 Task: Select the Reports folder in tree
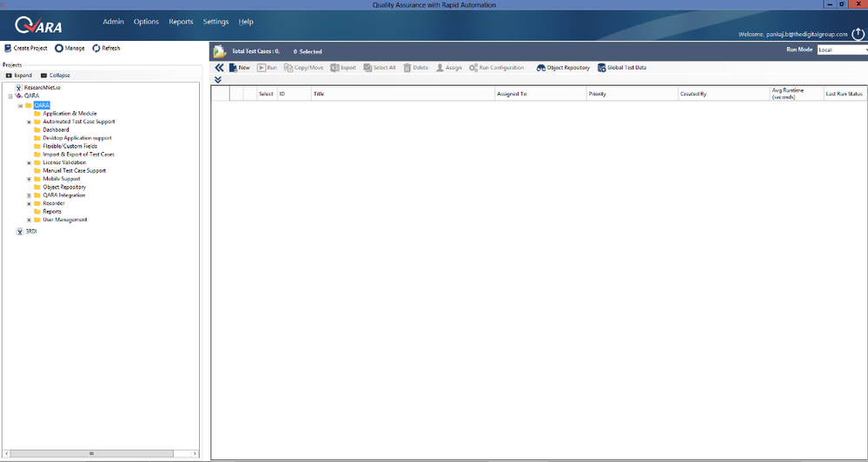click(52, 211)
